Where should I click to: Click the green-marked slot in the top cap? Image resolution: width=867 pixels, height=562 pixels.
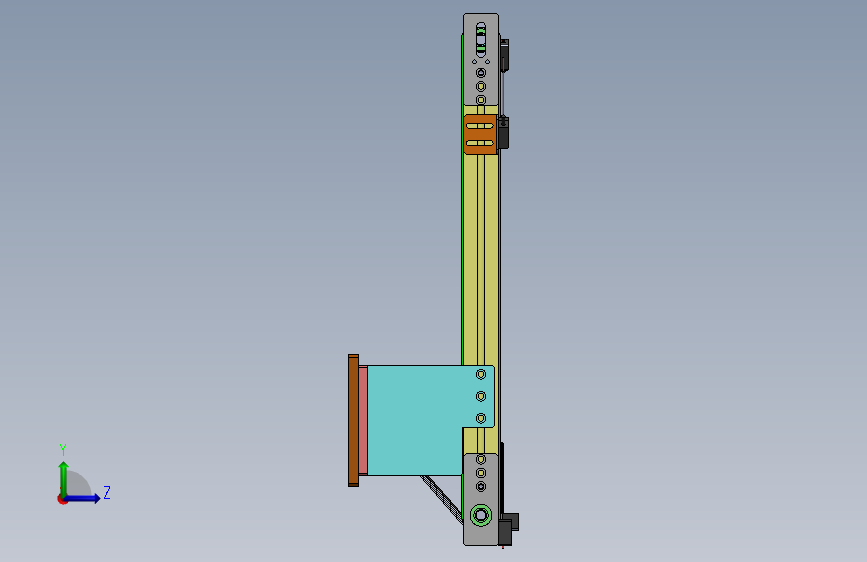(x=480, y=40)
